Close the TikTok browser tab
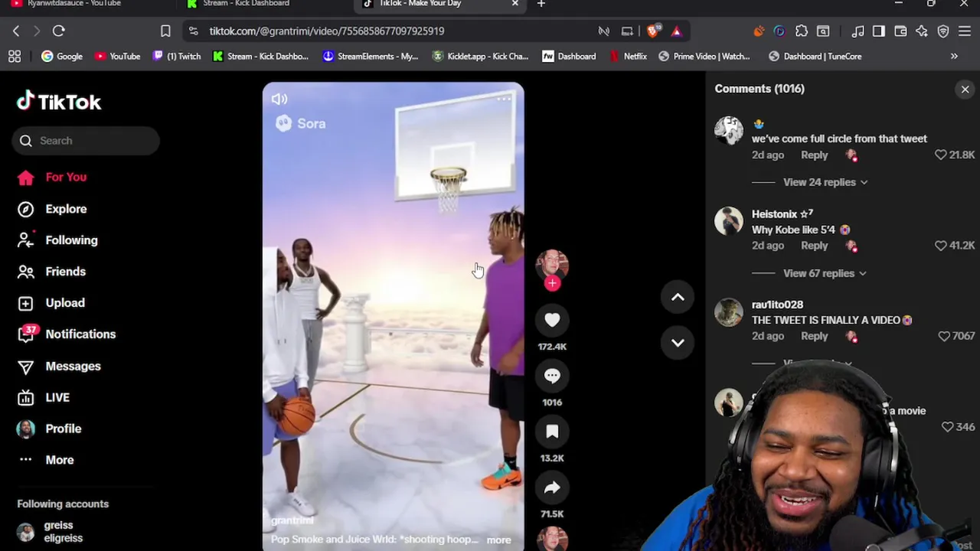Image resolution: width=980 pixels, height=551 pixels. tap(514, 4)
